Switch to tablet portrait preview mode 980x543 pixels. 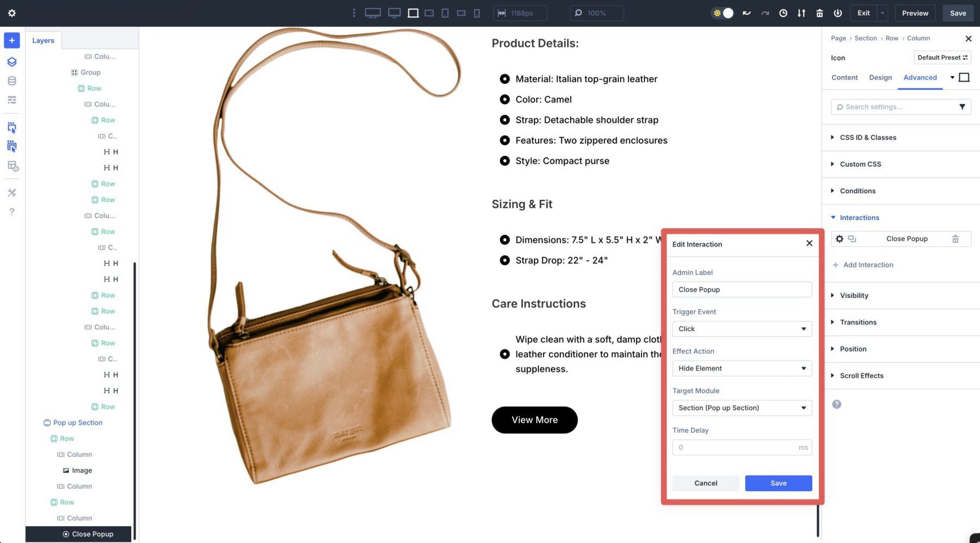tap(444, 13)
